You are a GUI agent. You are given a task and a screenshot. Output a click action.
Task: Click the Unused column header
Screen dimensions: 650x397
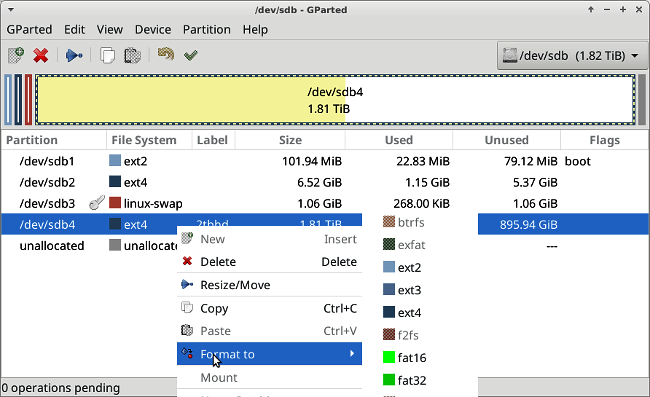click(507, 140)
